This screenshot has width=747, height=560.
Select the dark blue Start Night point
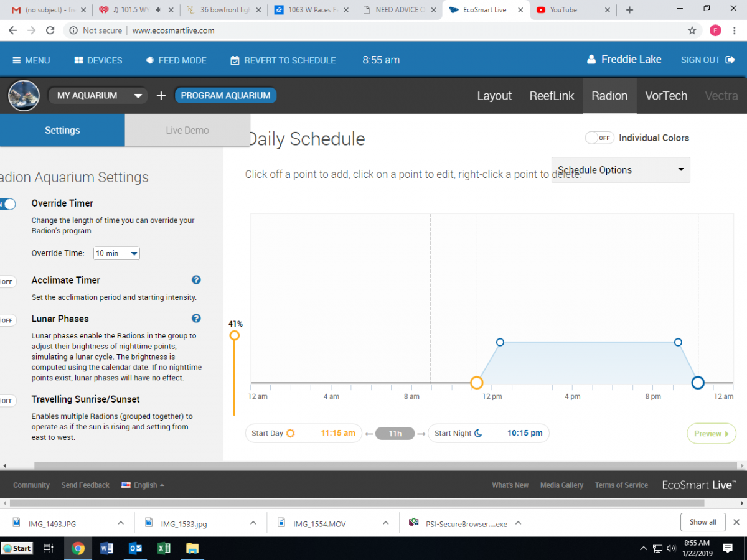tap(697, 383)
